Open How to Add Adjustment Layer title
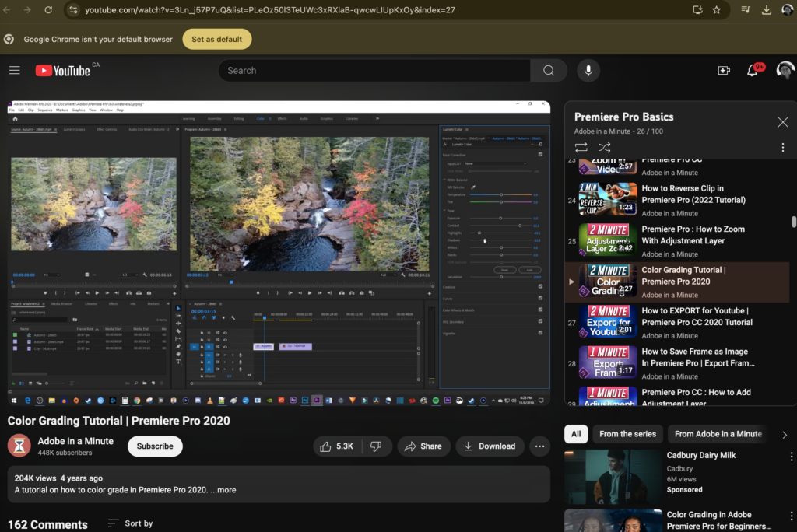This screenshot has width=797, height=532. [x=697, y=397]
